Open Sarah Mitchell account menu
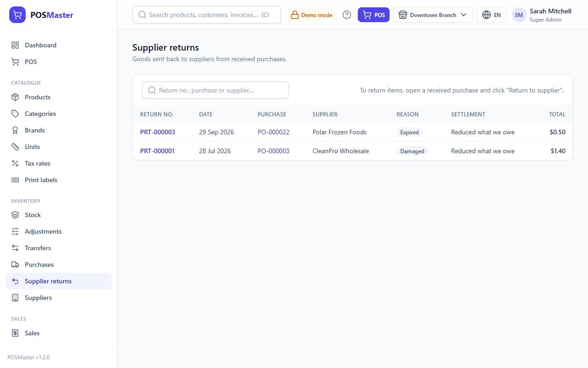The image size is (588, 368). coord(542,15)
